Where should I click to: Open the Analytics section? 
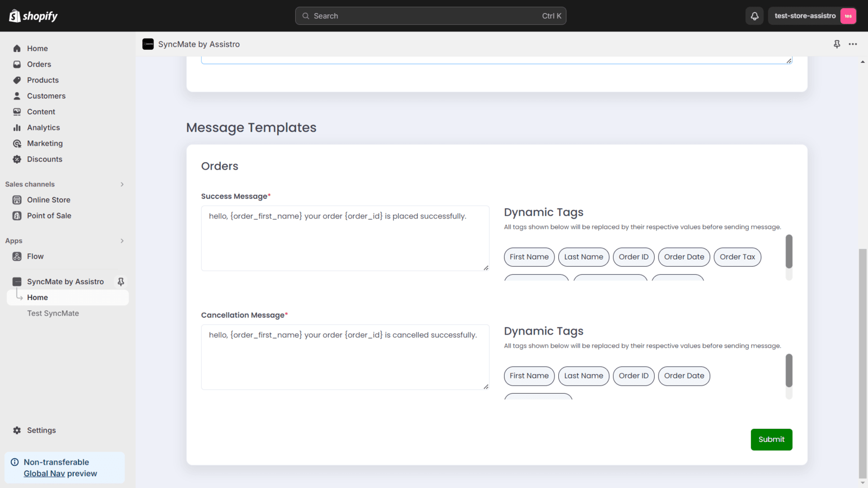(42, 127)
